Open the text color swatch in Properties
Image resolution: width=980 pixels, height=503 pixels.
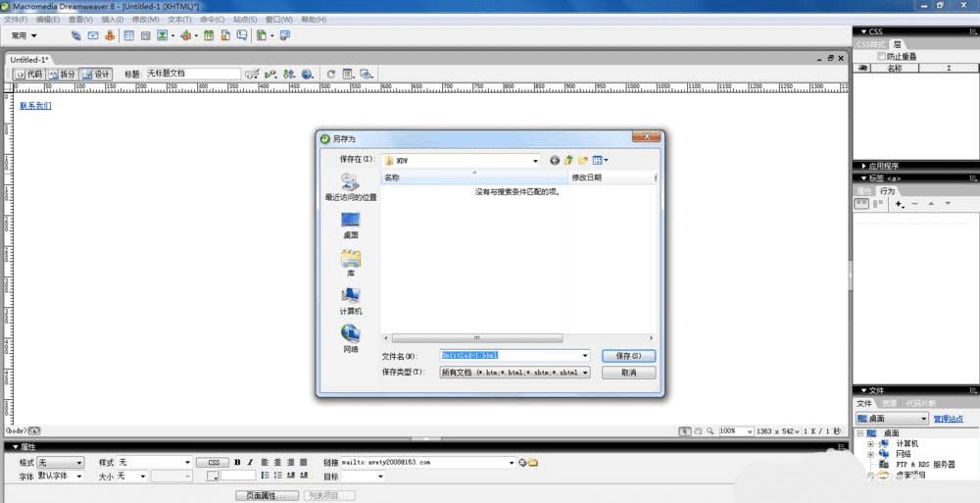pyautogui.click(x=213, y=477)
